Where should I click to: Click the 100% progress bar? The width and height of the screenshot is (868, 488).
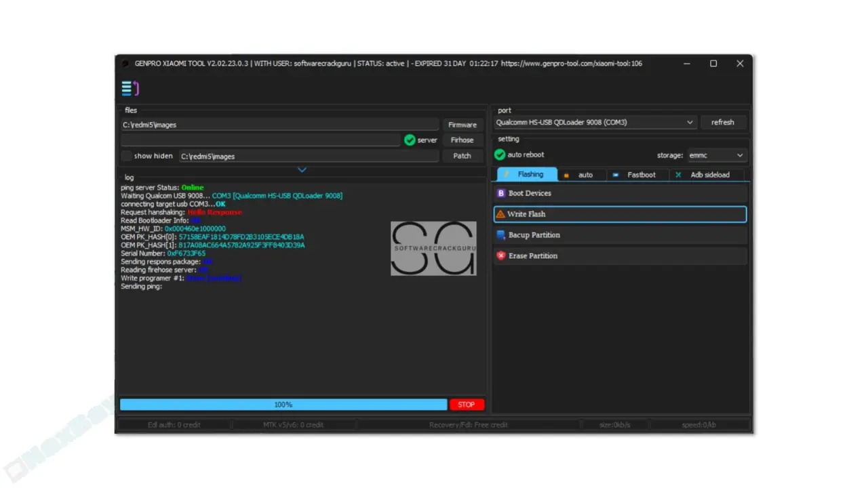click(x=283, y=405)
